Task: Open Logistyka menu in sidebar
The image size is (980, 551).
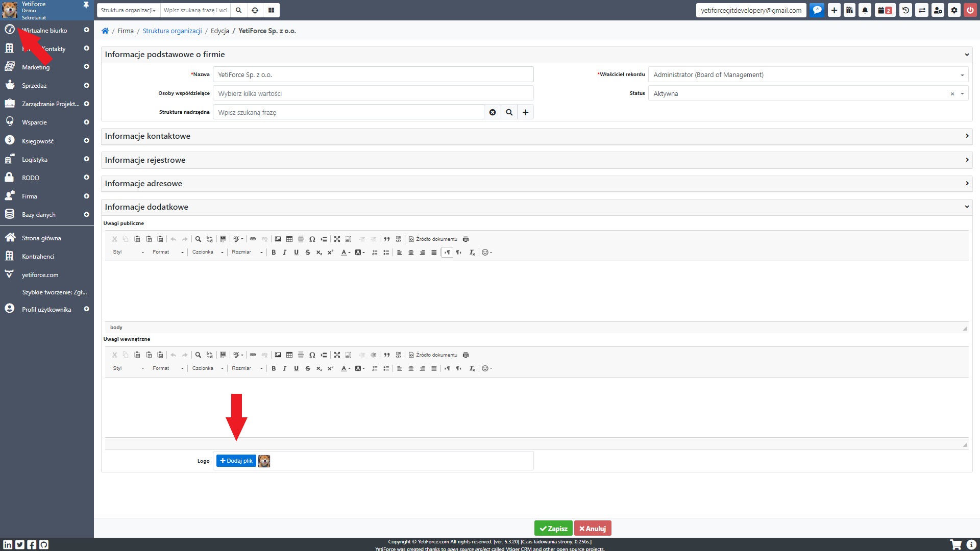Action: pos(47,160)
